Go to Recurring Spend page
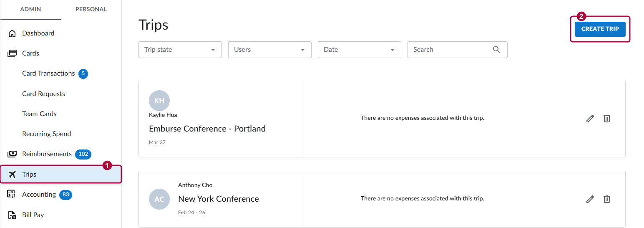This screenshot has height=228, width=644. pyautogui.click(x=46, y=134)
